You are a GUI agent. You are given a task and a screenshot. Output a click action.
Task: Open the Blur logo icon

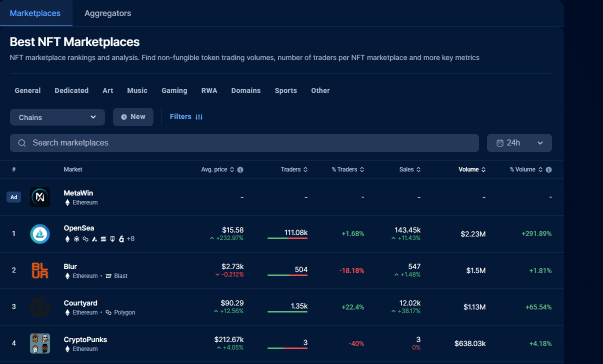tap(40, 270)
